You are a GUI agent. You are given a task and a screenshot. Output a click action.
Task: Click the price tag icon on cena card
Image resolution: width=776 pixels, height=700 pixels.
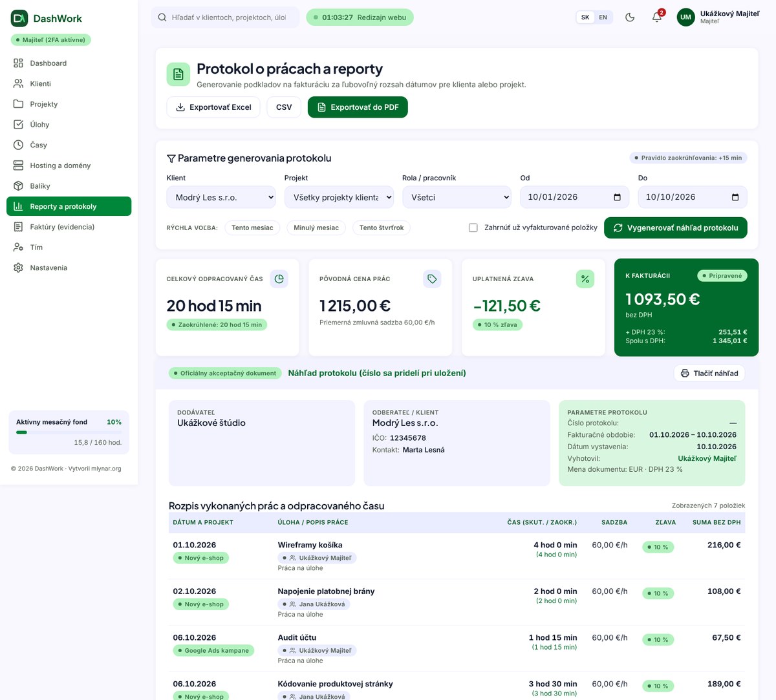pos(432,279)
